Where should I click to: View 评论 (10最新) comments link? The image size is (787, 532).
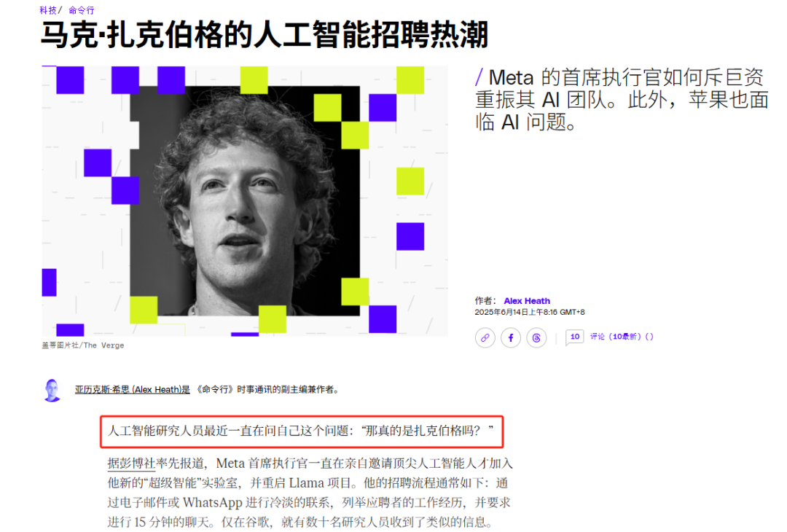(622, 337)
